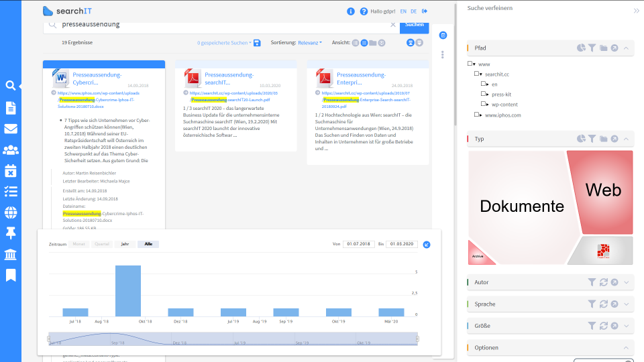Collapse the Suche verfeinern panel

[636, 11]
